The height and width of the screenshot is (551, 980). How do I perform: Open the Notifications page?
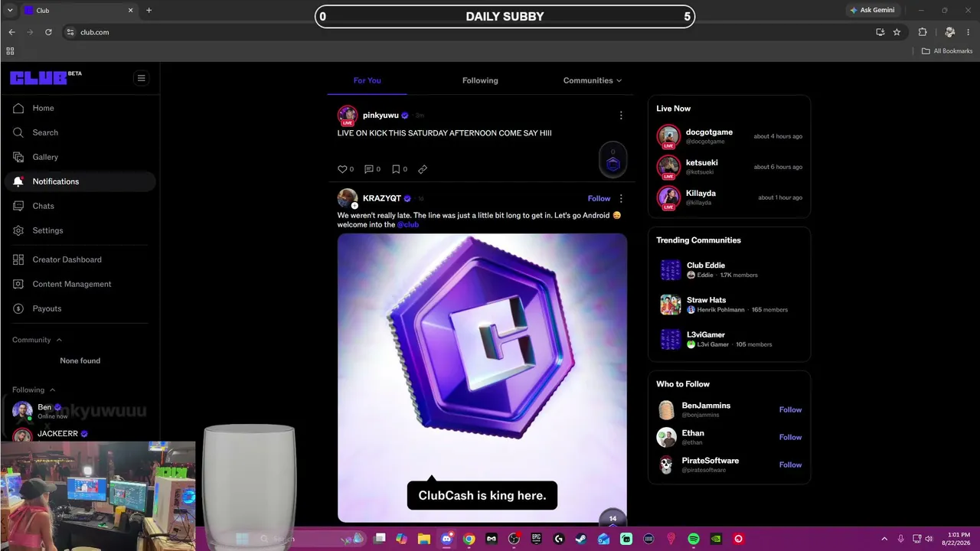point(80,181)
